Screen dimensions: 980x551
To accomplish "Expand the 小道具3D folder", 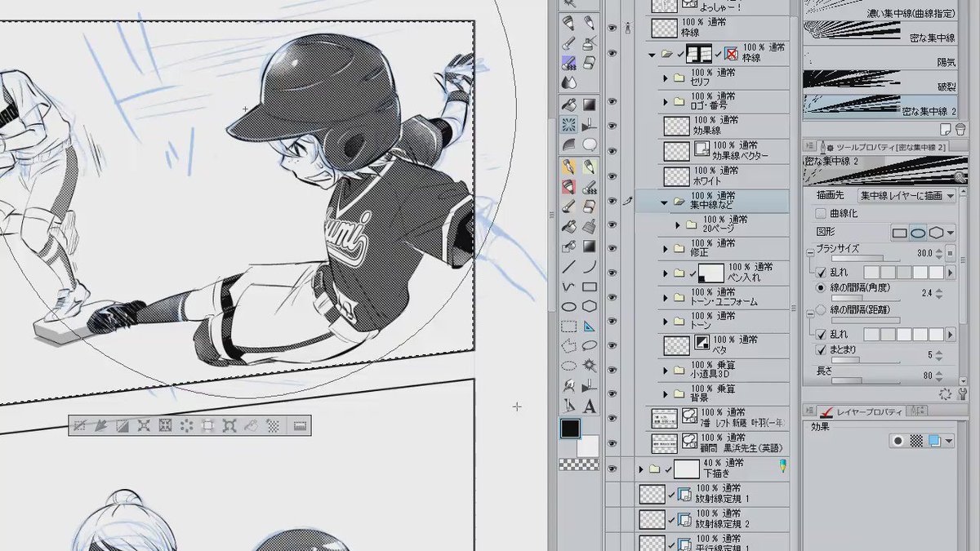I will pos(665,371).
